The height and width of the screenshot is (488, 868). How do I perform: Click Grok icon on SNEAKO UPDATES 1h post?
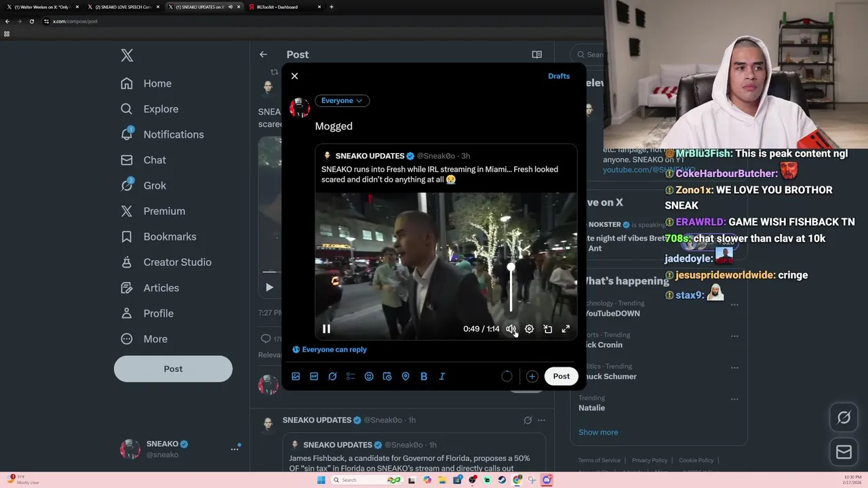(528, 420)
